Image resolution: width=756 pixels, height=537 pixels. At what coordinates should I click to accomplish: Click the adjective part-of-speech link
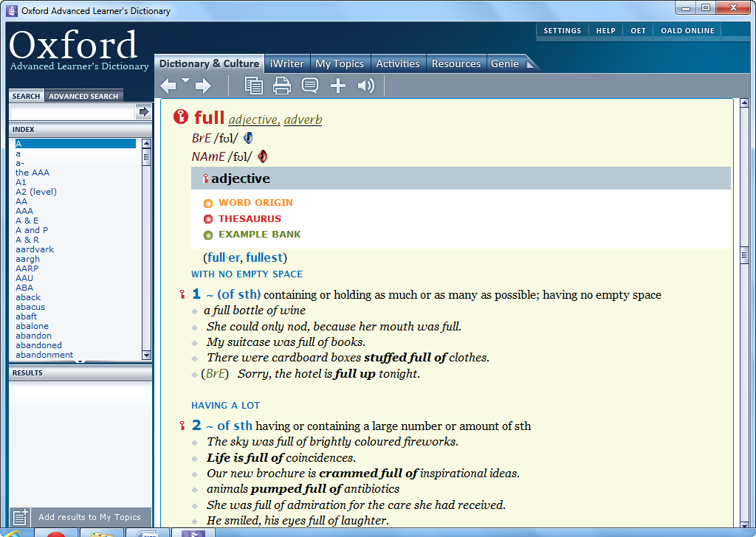[254, 119]
